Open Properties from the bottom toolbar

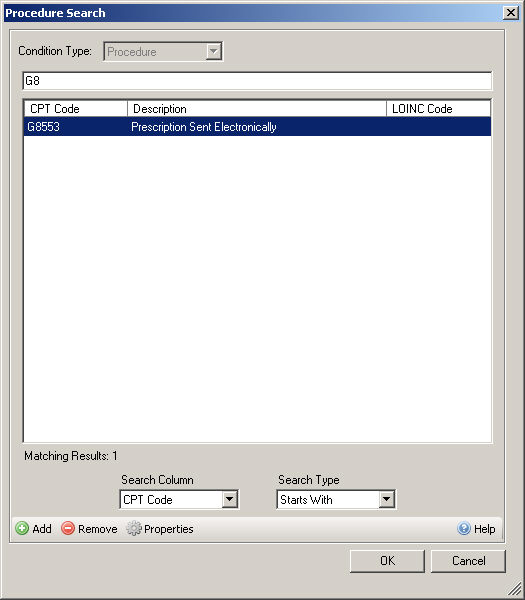[169, 529]
